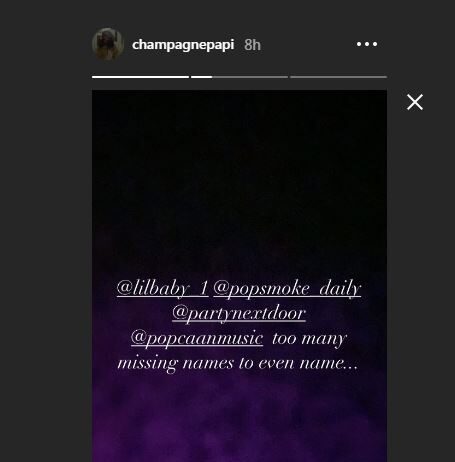Screen dimensions: 455x462
Task: Click gray page background below the X icon
Action: 421,267
